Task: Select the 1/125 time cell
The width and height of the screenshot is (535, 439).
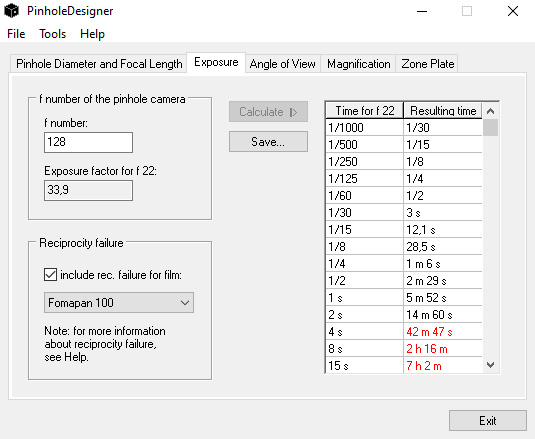Action: click(x=364, y=179)
